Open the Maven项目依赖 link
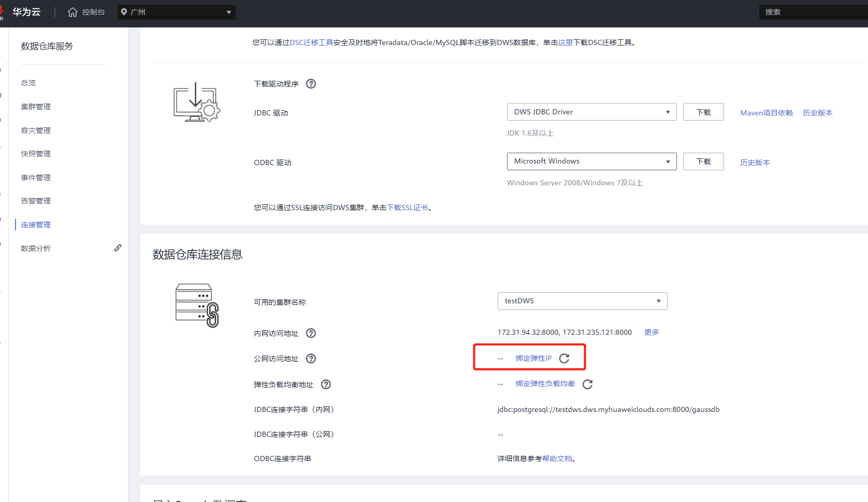The image size is (868, 502). click(x=766, y=113)
